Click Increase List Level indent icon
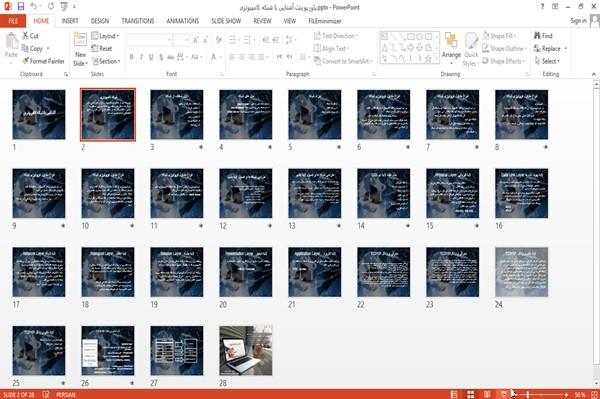 pos(276,40)
